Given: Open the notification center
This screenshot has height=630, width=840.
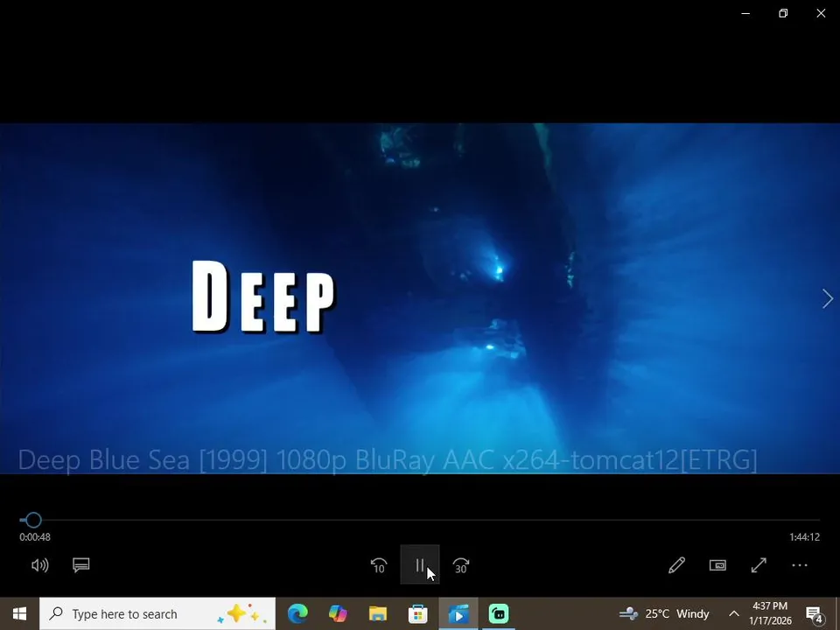Looking at the screenshot, I should point(814,614).
